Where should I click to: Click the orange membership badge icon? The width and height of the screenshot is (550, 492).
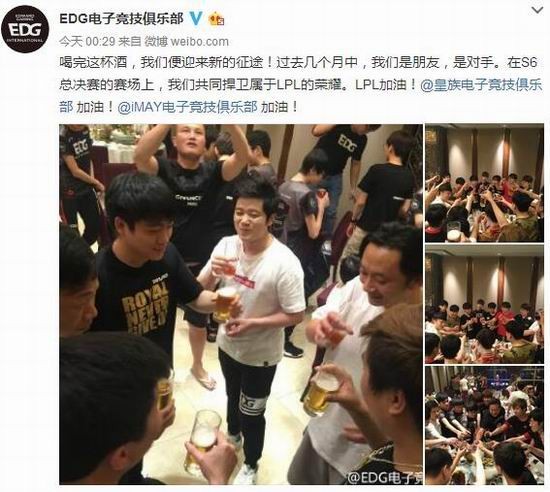pos(216,19)
